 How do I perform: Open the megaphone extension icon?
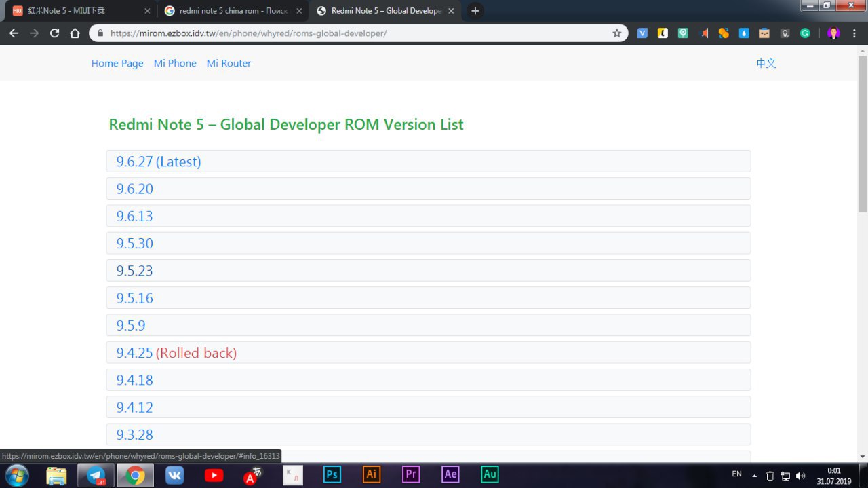tap(704, 33)
